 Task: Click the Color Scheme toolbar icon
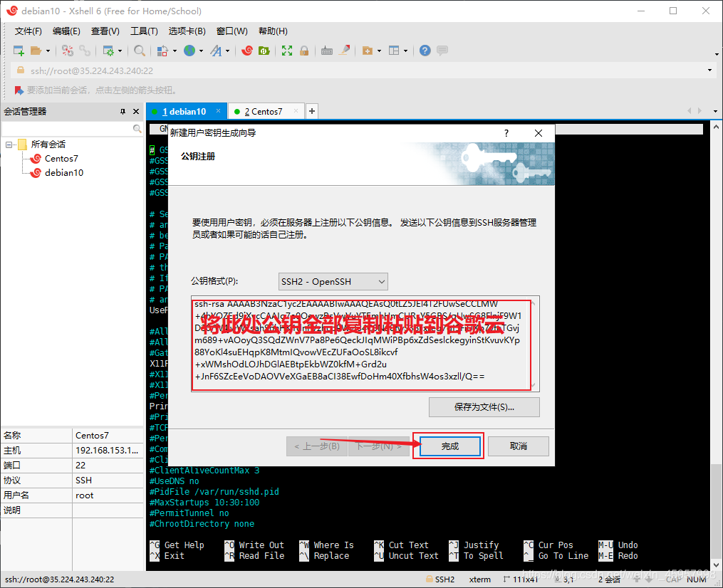[162, 51]
